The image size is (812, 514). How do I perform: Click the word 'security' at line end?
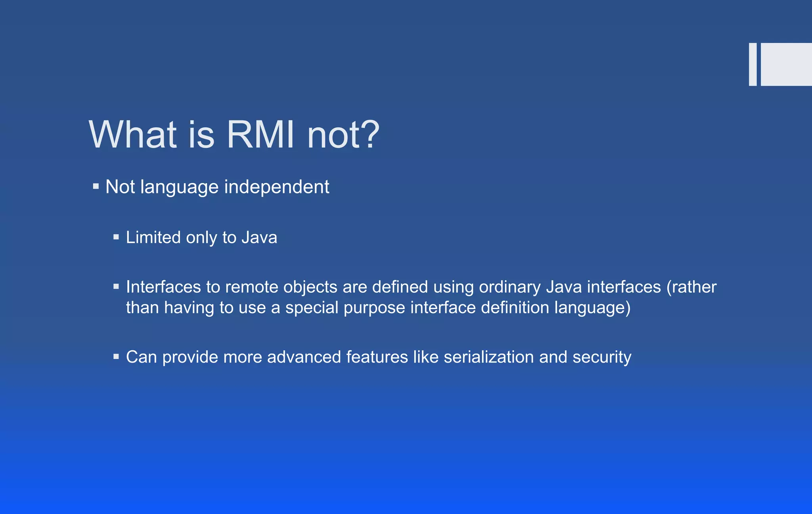[x=601, y=357]
